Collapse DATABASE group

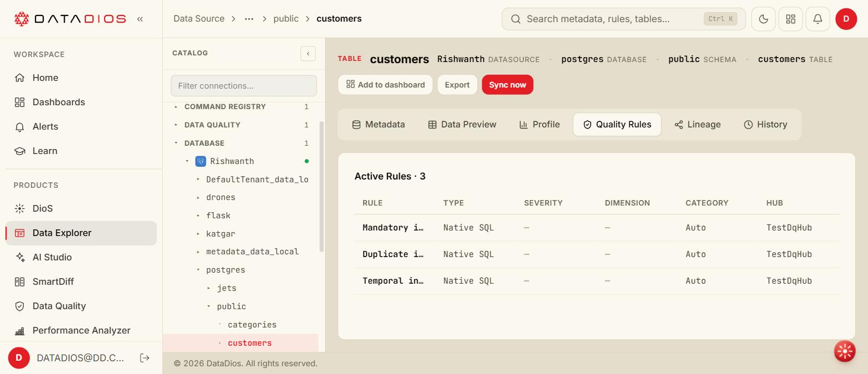176,143
